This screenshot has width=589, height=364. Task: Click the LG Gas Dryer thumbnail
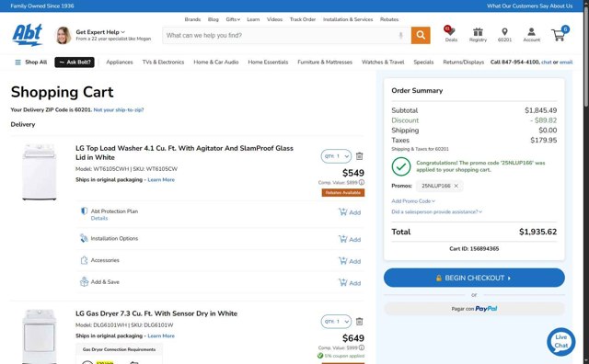click(39, 336)
